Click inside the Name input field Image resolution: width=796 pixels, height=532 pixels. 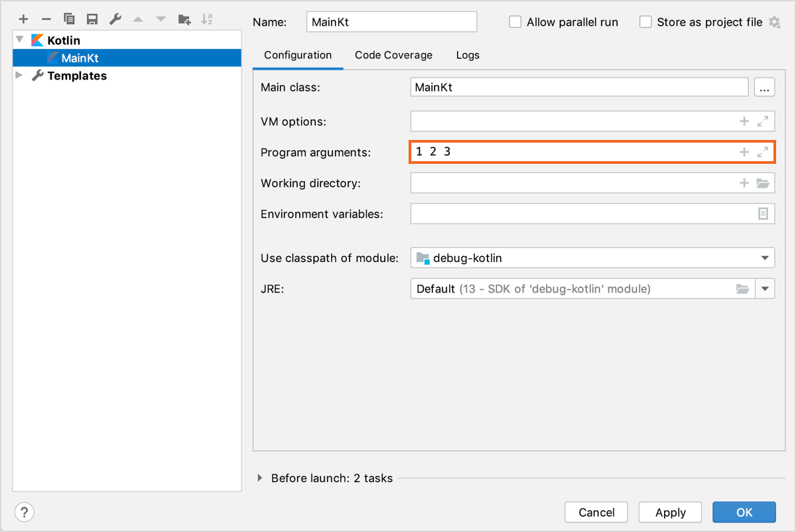[391, 21]
